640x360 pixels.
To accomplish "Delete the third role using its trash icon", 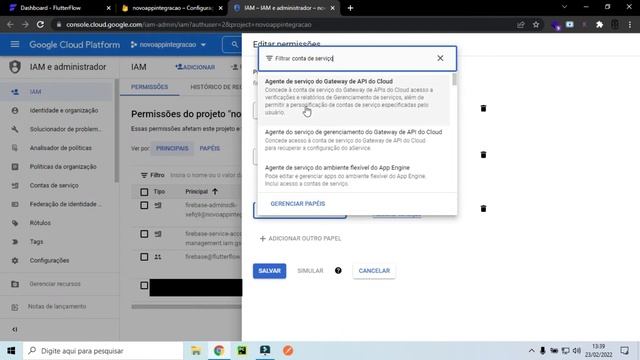I will click(x=483, y=209).
